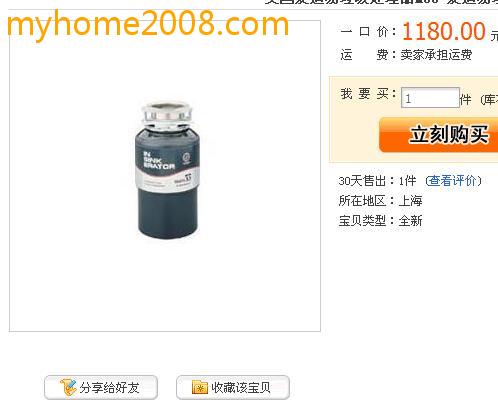Open the garbage disposer product image
Viewport: 498px width, 405px height.
167,170
